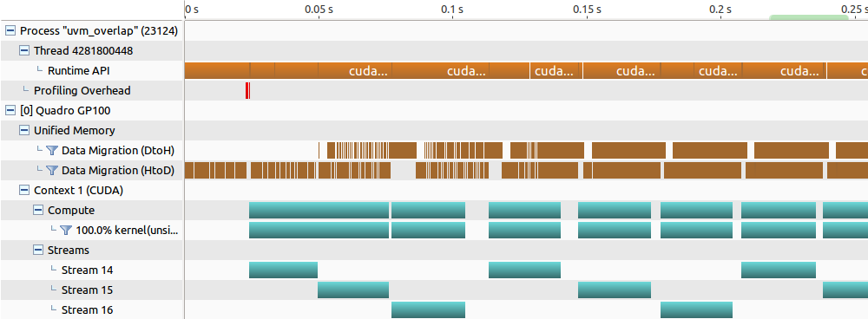
Task: Collapse the Compute group
Action: click(37, 210)
